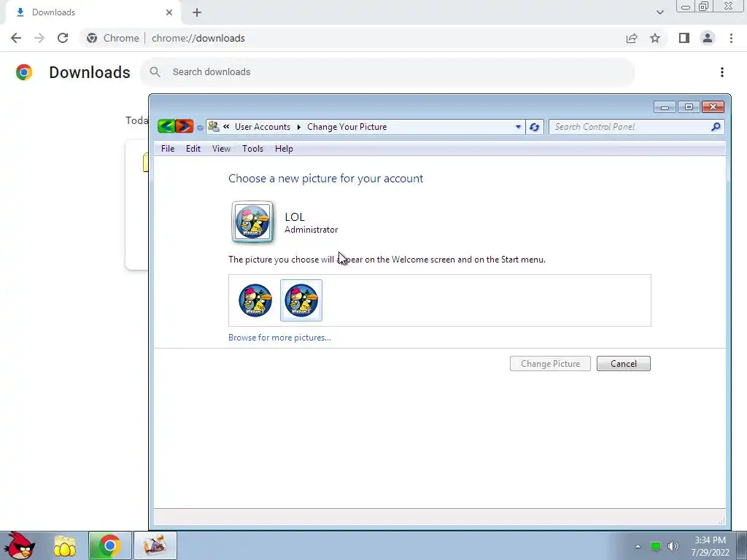Bookmark this page with star icon

pyautogui.click(x=655, y=38)
